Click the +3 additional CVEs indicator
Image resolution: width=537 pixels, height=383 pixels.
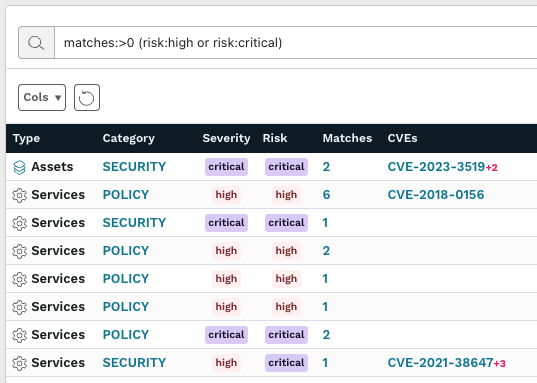pyautogui.click(x=500, y=364)
